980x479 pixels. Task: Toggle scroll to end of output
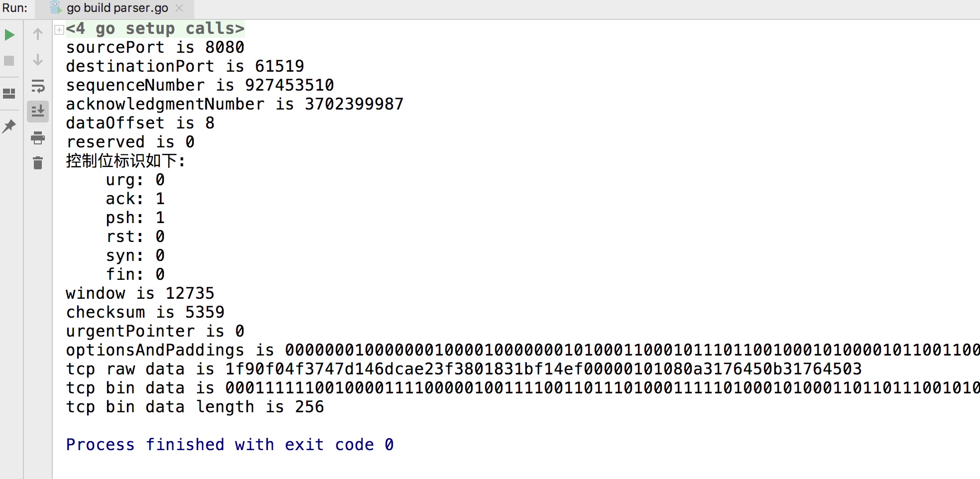coord(38,112)
